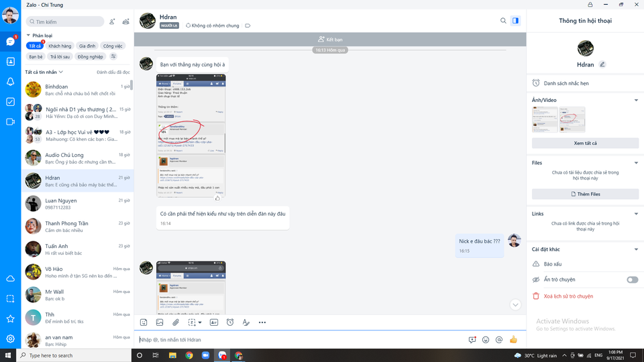
Task: Click the create group icon near search
Action: click(125, 21)
